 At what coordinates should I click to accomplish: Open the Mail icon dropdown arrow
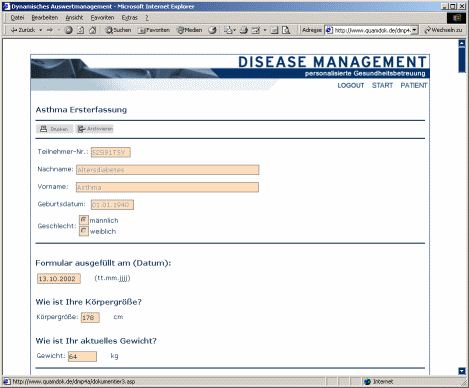[x=235, y=30]
